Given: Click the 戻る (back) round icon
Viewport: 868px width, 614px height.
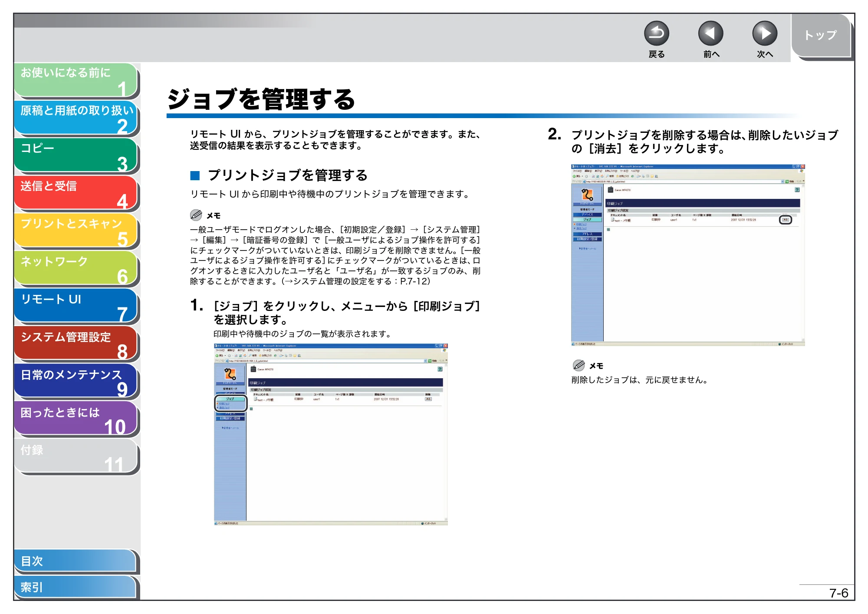Looking at the screenshot, I should pos(656,33).
